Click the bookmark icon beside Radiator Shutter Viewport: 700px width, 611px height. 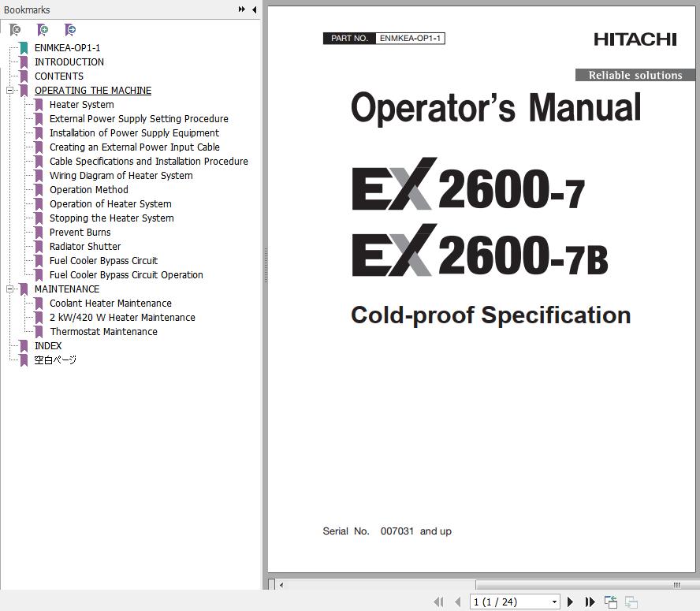click(x=39, y=247)
